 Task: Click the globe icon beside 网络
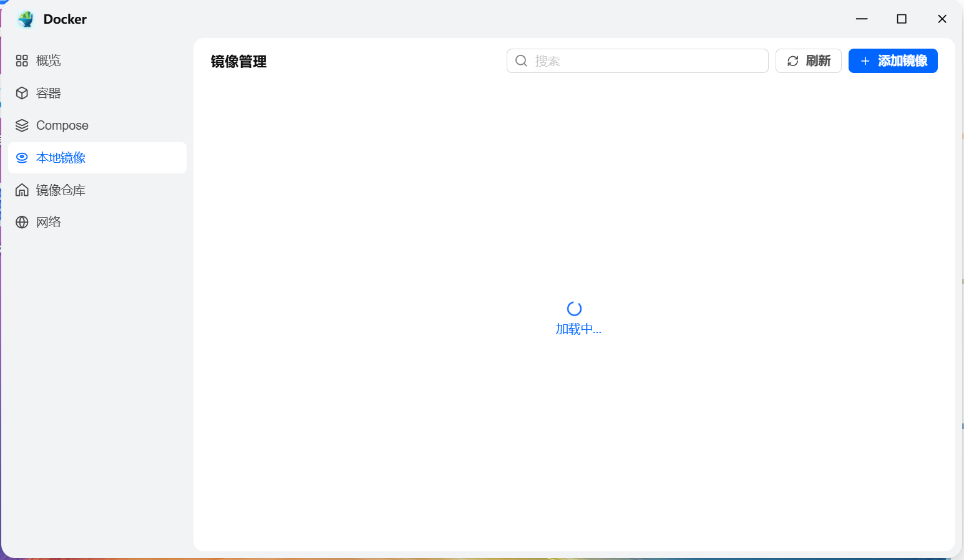(x=22, y=221)
